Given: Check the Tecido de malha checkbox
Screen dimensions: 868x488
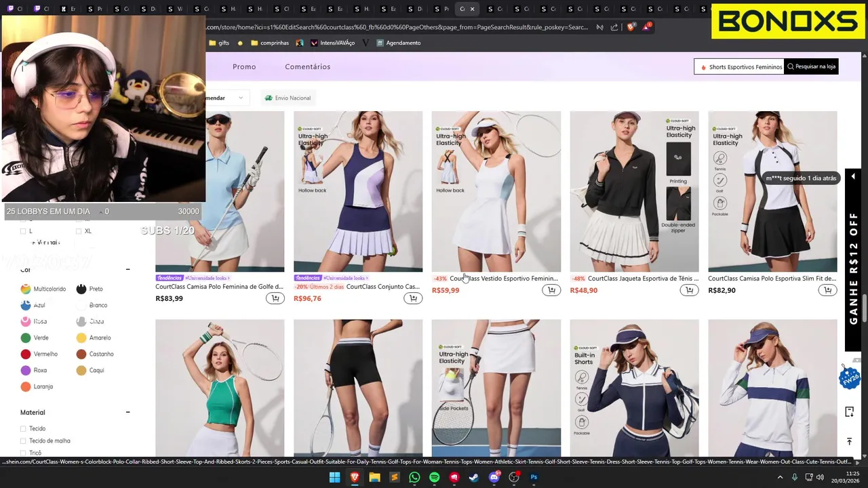Looking at the screenshot, I should (x=23, y=441).
